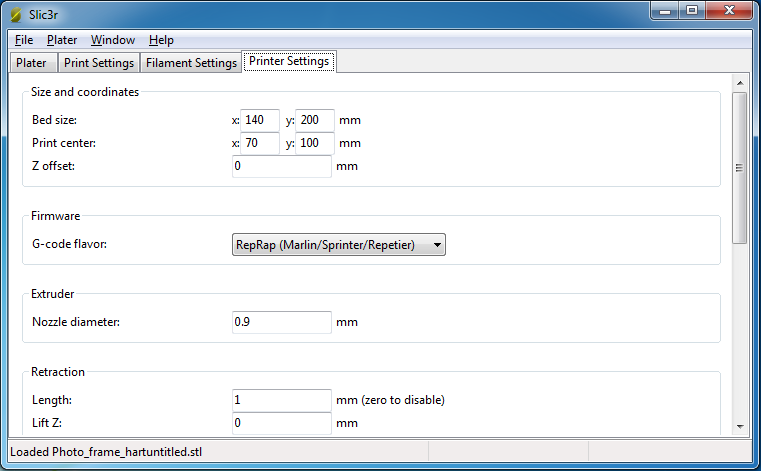
Task: Click the Bed size x field
Action: 260,120
